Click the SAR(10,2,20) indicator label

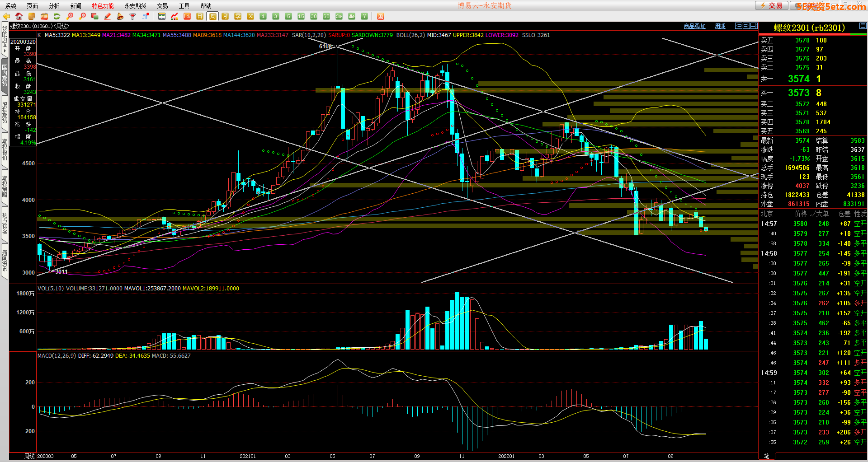pyautogui.click(x=309, y=35)
